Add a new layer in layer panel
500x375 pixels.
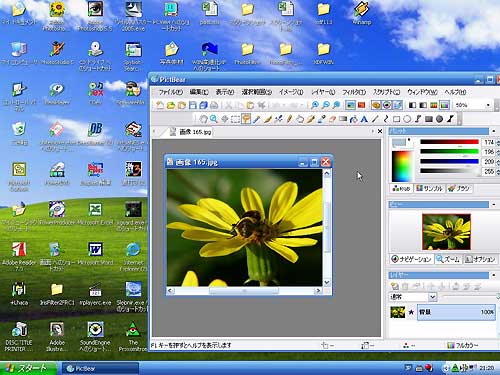click(x=395, y=286)
